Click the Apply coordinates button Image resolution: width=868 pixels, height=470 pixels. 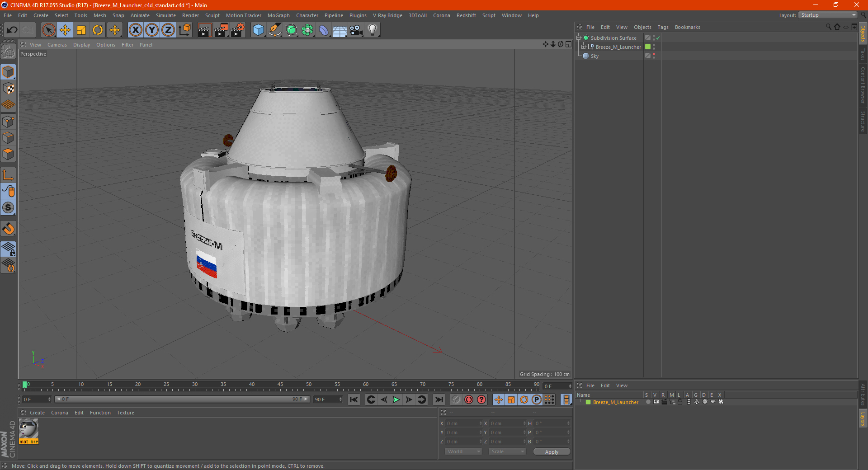[552, 451]
